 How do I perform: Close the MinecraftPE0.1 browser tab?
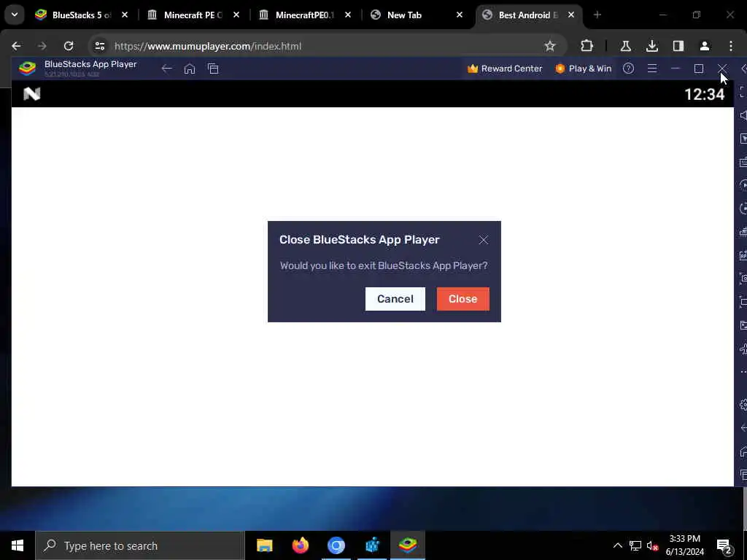pos(348,15)
